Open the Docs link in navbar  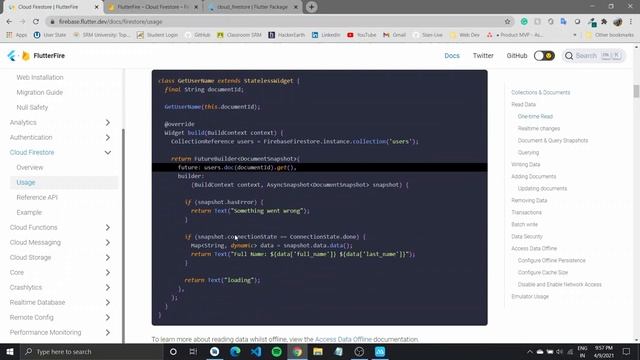(452, 56)
